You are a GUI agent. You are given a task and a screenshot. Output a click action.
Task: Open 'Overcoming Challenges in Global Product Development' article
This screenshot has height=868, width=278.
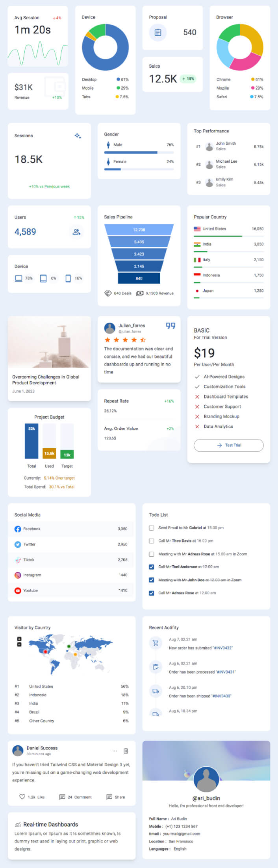(46, 380)
